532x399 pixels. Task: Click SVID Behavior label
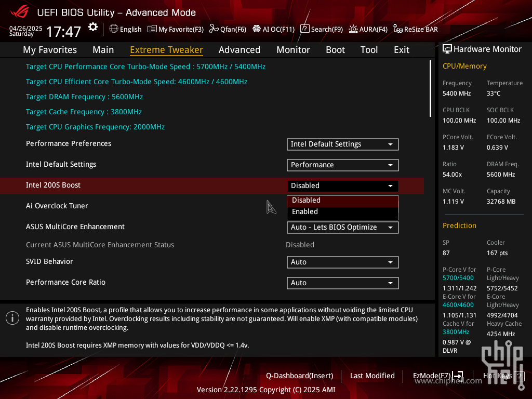49,262
